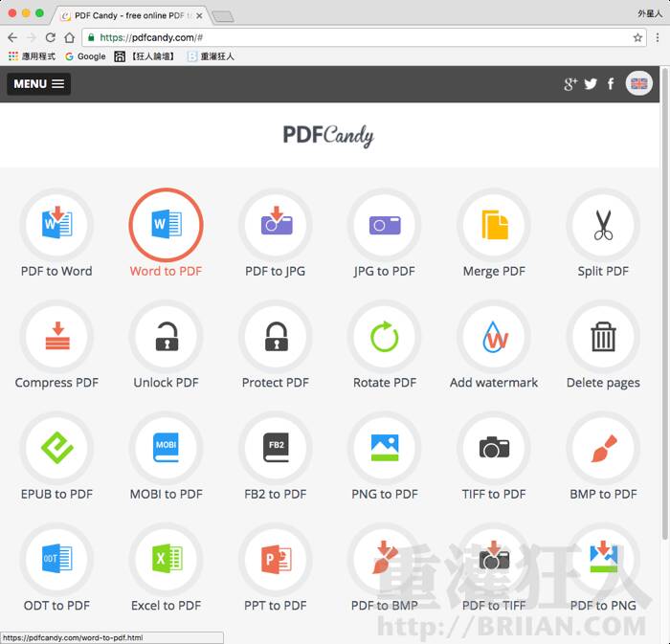
Task: Click the Excel to PDF text label
Action: (x=167, y=606)
